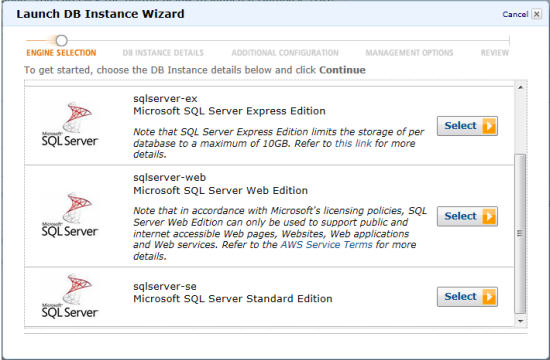Viewport: 550px width, 360px height.
Task: Click the SQL Server Express Edition logo
Action: coord(70,125)
